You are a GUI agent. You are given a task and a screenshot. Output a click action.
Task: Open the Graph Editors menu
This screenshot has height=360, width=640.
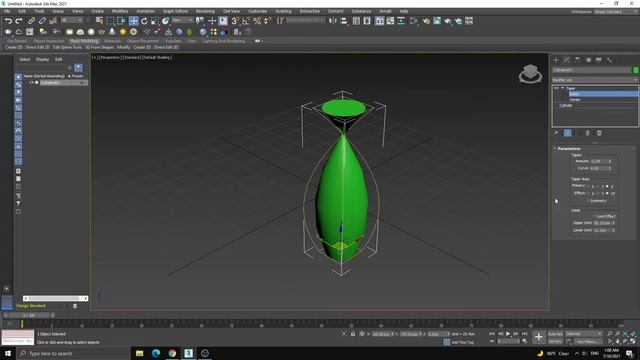click(x=176, y=11)
